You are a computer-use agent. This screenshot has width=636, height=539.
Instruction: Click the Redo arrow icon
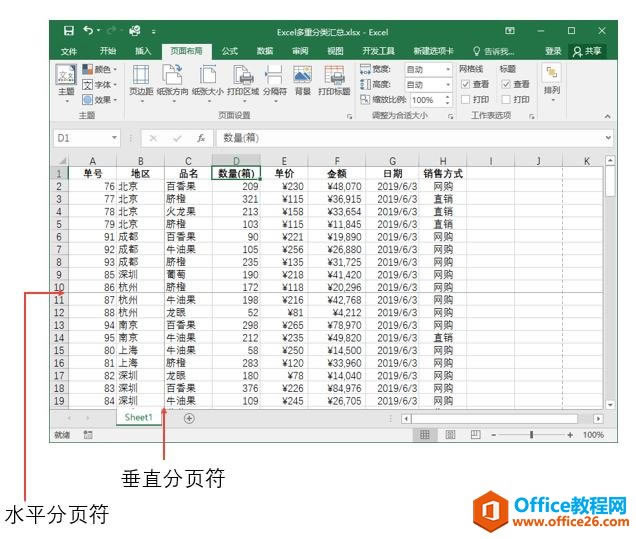click(x=112, y=30)
